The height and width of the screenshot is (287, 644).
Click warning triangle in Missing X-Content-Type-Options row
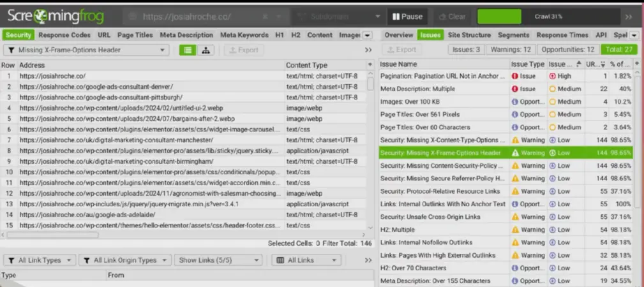pos(515,140)
